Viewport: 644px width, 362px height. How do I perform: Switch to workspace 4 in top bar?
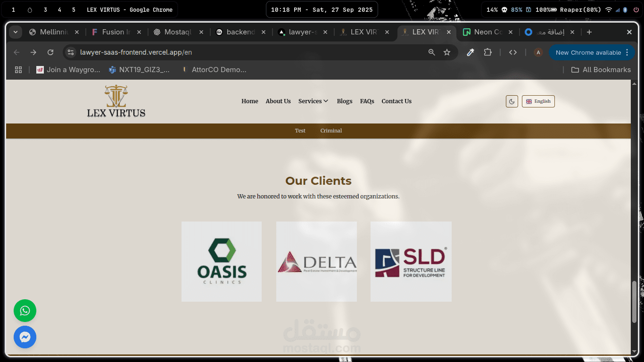59,9
